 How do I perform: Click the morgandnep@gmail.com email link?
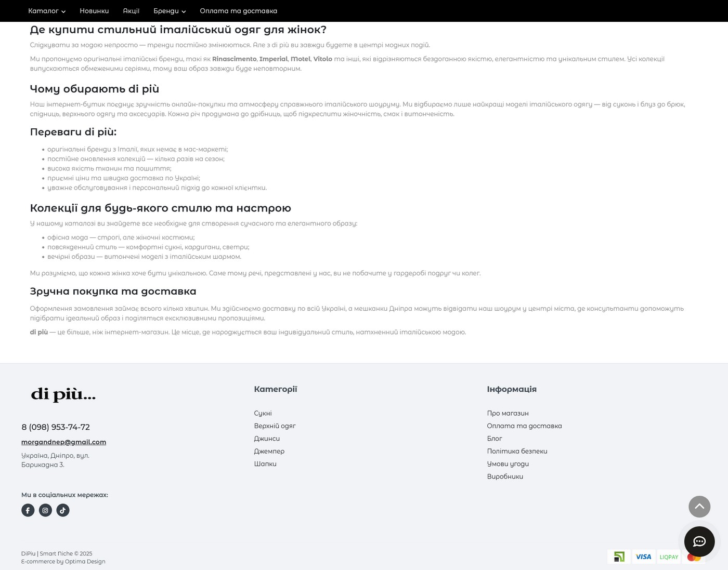(x=63, y=442)
